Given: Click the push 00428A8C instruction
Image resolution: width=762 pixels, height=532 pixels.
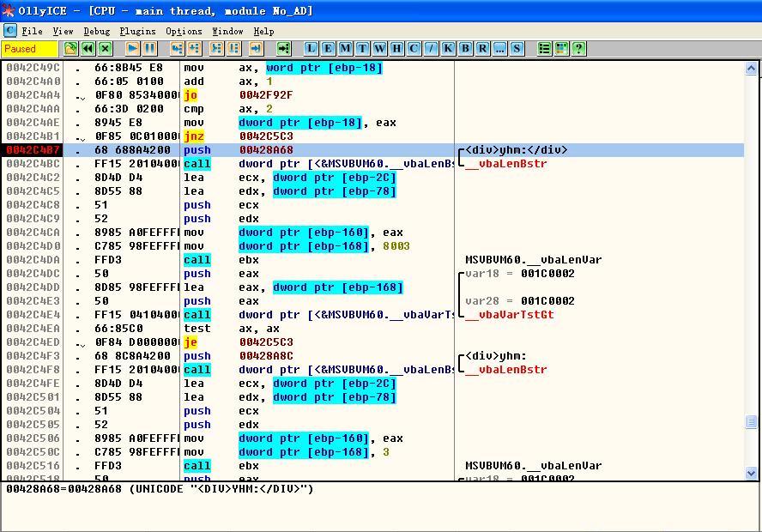Looking at the screenshot, I should click(x=239, y=356).
